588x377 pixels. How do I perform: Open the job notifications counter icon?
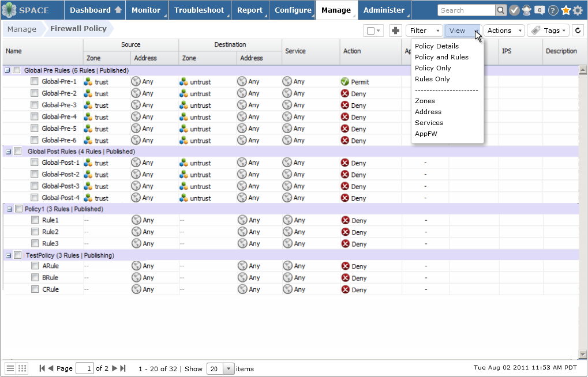pyautogui.click(x=540, y=10)
